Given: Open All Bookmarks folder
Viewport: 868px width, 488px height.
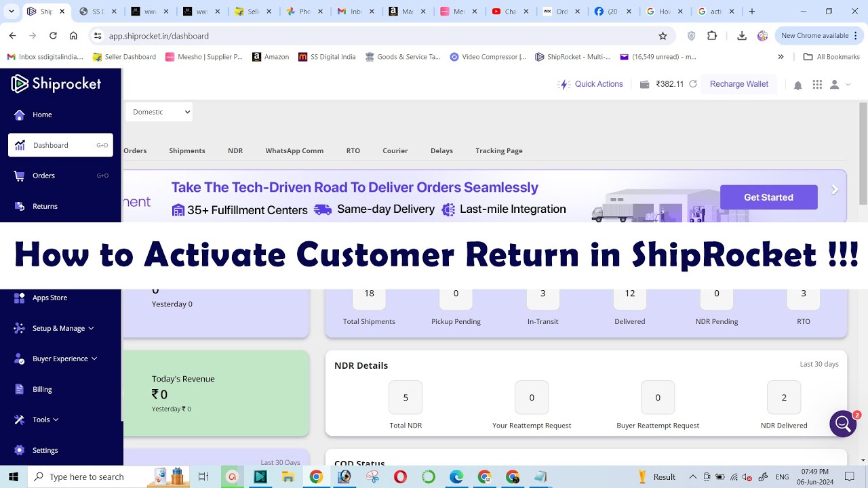Looking at the screenshot, I should [x=831, y=57].
